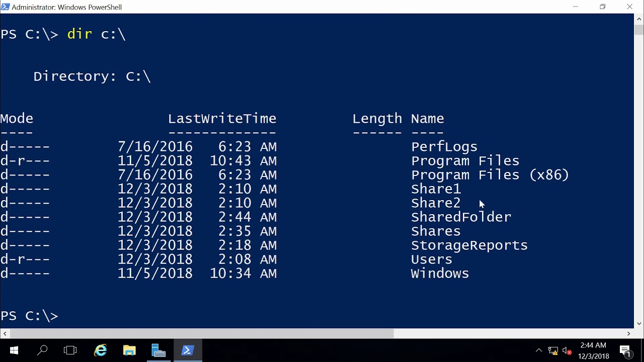
Task: Click the PerfLogs directory name
Action: [444, 147]
